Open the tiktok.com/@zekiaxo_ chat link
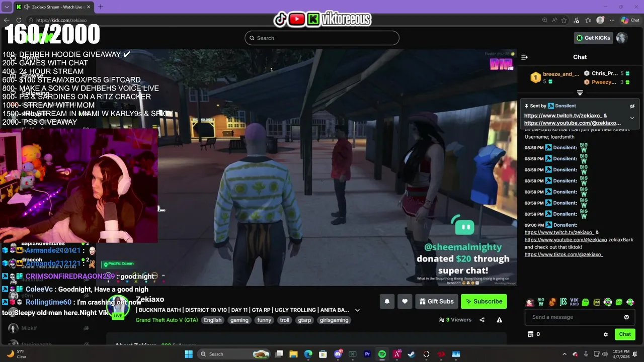The height and width of the screenshot is (362, 644). pos(563,254)
